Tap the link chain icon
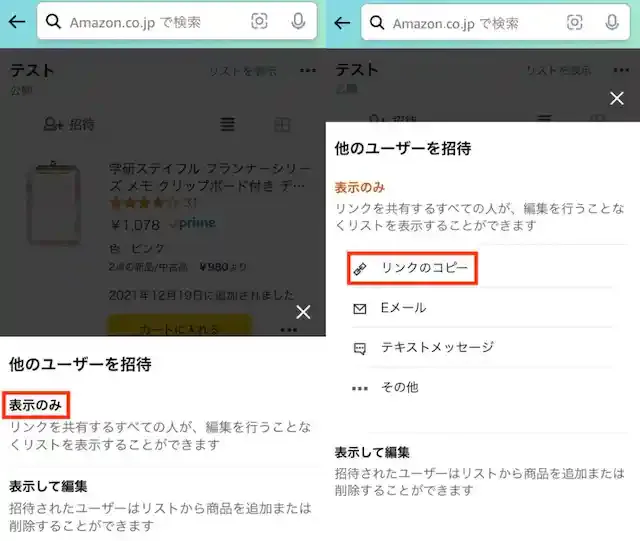640x541 pixels. (360, 269)
